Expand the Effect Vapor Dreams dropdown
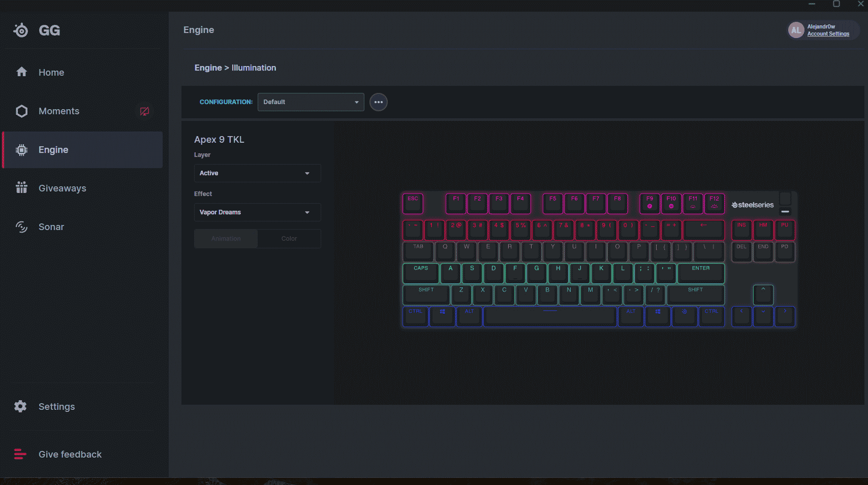Image resolution: width=868 pixels, height=485 pixels. pyautogui.click(x=258, y=212)
